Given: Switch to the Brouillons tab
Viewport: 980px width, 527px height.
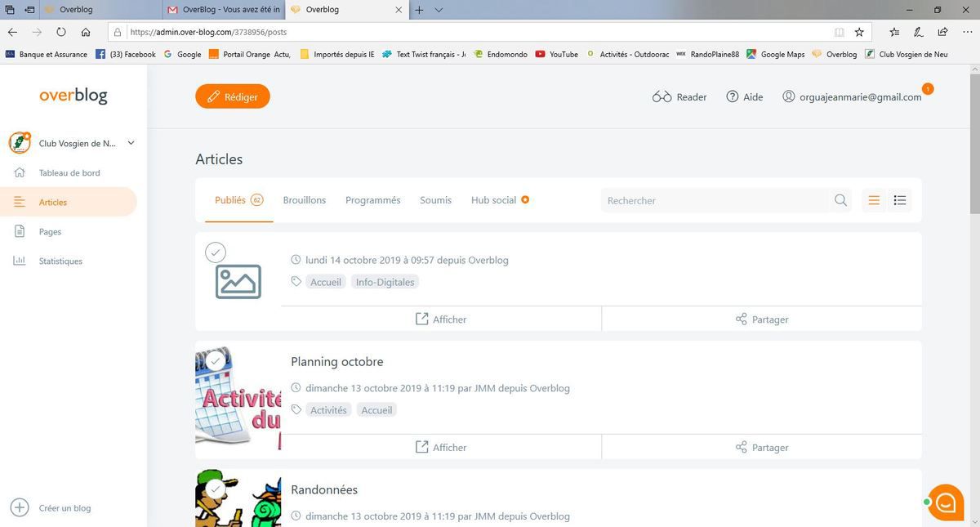Looking at the screenshot, I should tap(305, 200).
